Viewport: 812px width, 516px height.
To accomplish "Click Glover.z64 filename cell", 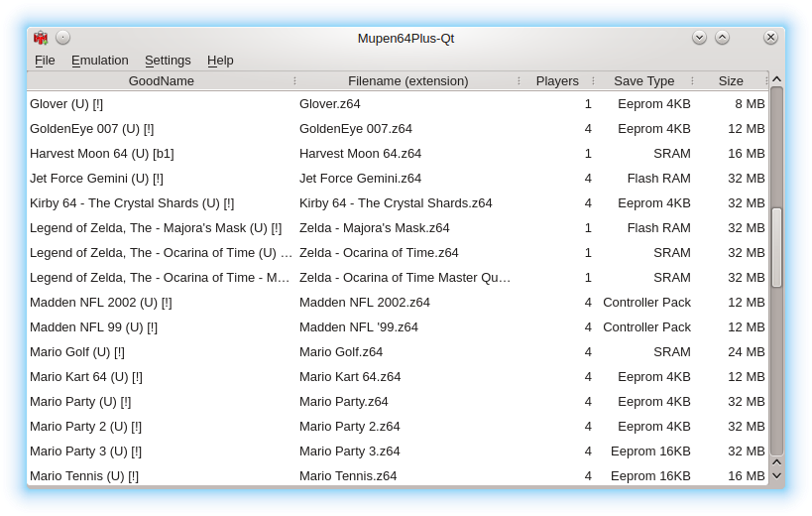I will tap(329, 104).
